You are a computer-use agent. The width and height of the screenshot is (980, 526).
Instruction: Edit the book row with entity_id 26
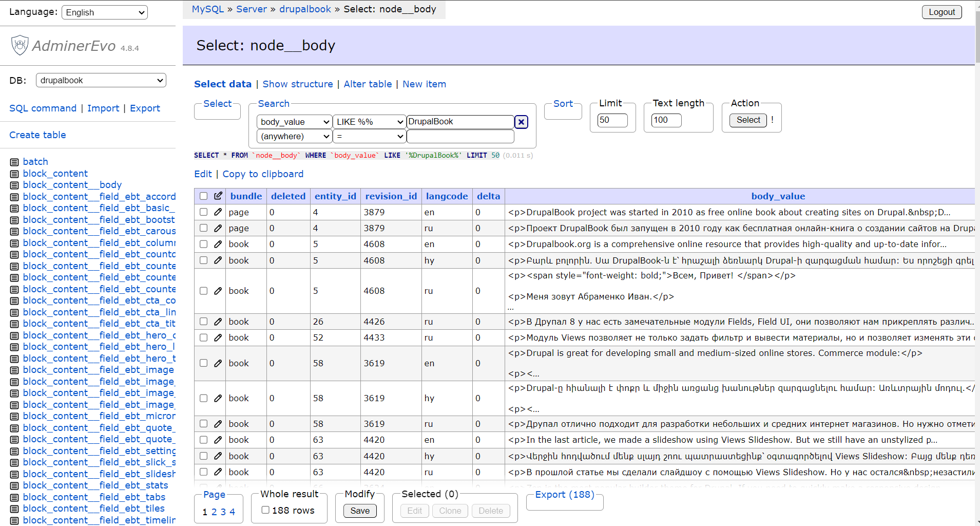[218, 322]
